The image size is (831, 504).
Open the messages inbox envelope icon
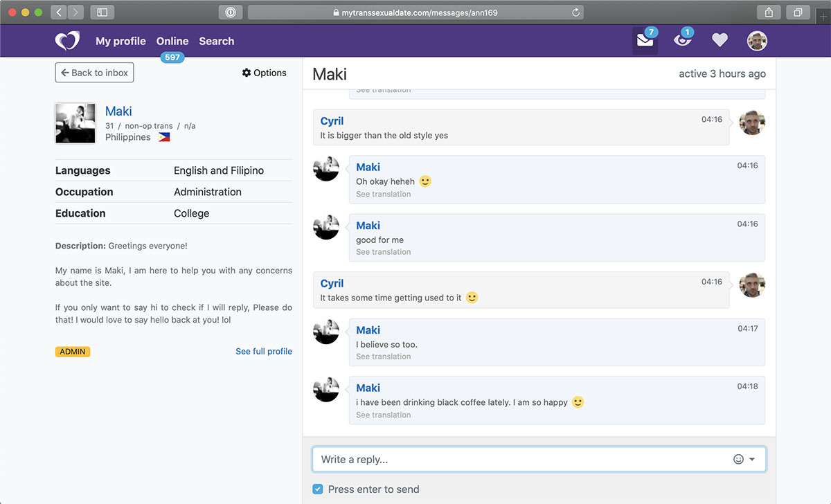click(645, 41)
